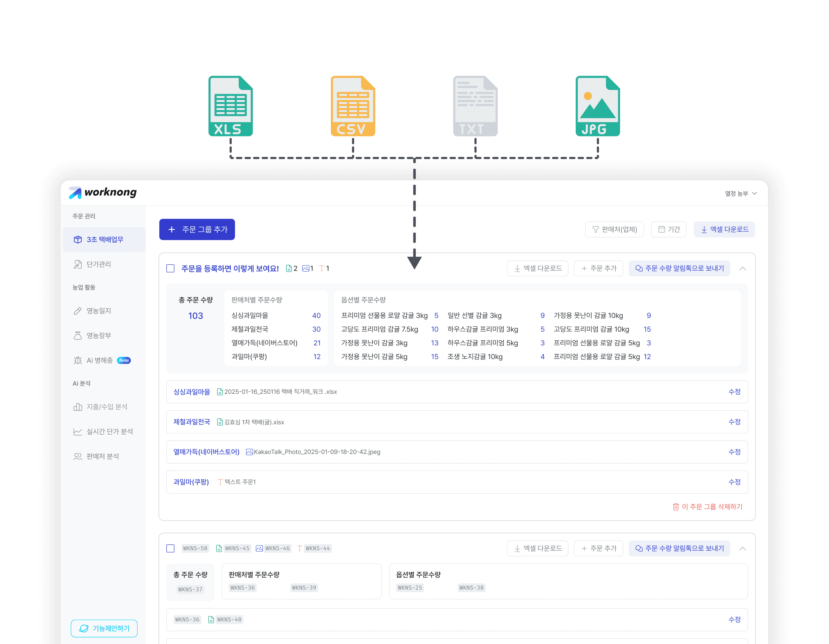Screen dimensions: 829x644
Task: Open 단가관리 in the sidebar
Action: coord(99,264)
